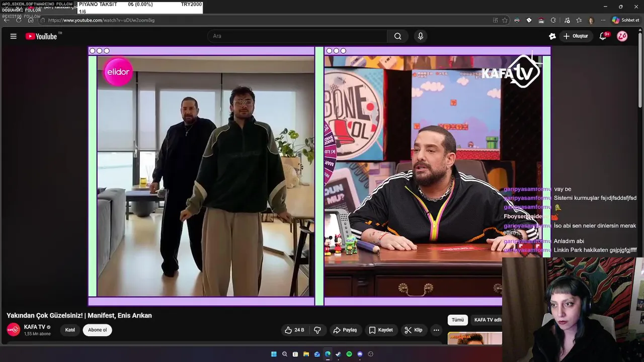Viewport: 644px width, 362px height.
Task: Save the video with Kaydet button
Action: pos(381,330)
